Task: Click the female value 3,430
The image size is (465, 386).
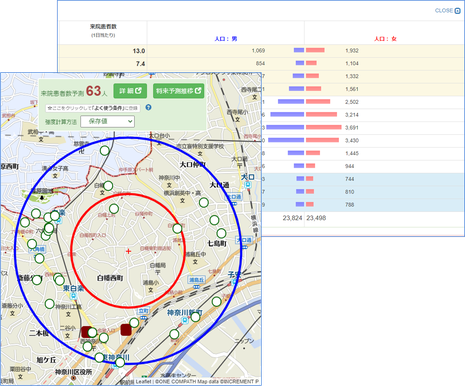Action: [352, 140]
